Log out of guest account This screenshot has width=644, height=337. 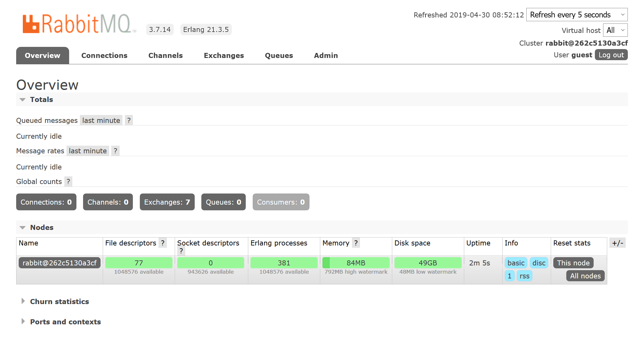[611, 55]
